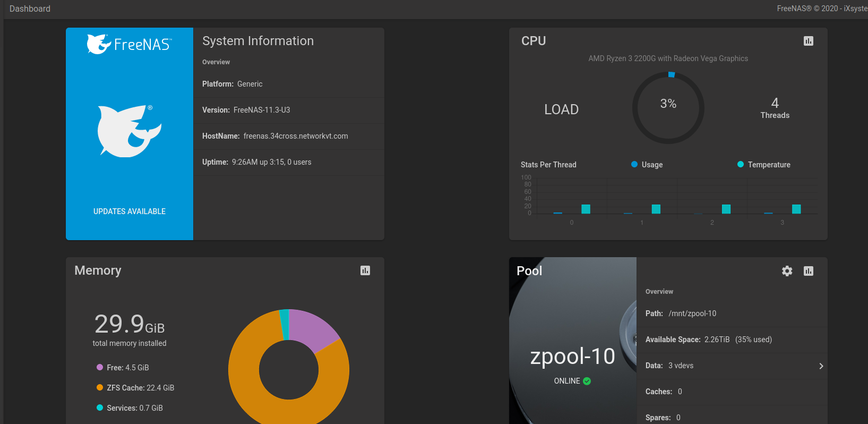Click thread 2 temperature bar
868x424 pixels.
[x=726, y=209]
